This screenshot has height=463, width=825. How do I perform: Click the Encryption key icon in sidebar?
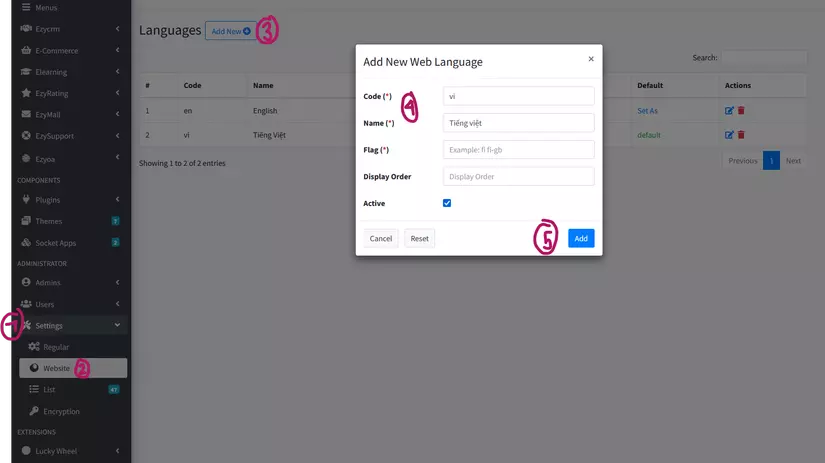tap(34, 411)
